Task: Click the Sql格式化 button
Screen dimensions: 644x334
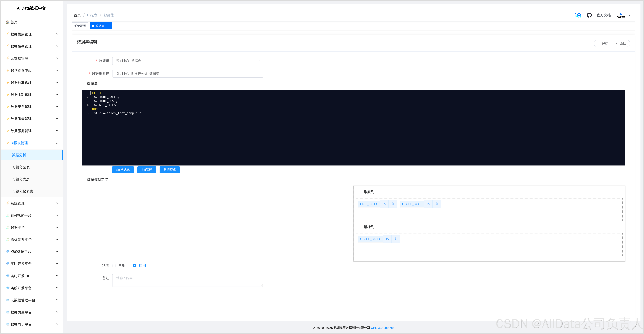Action: (123, 170)
